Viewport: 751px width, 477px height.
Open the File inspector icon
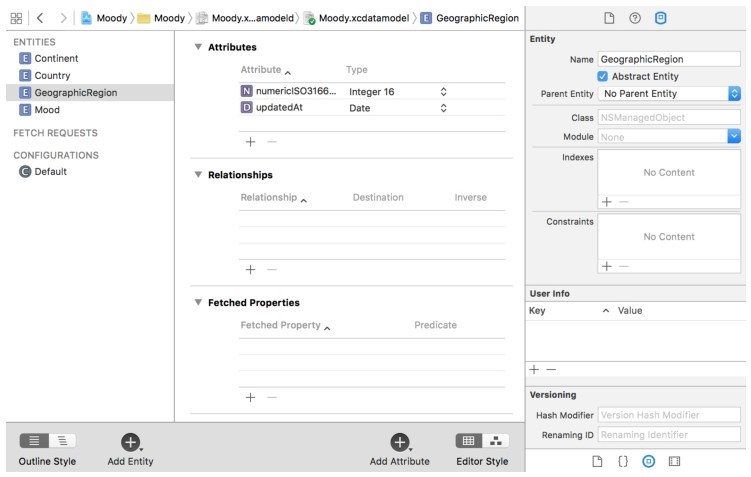[608, 18]
